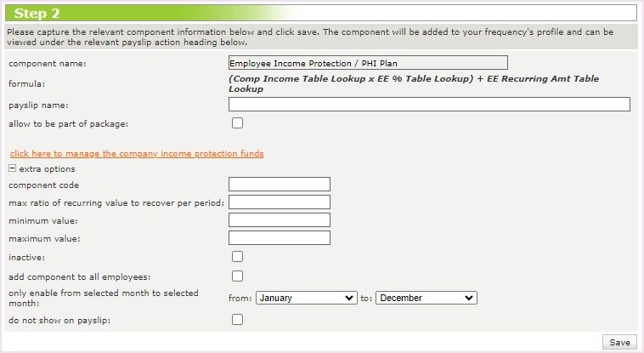Click the 'payslip name:' label
644x353 pixels.
click(38, 105)
